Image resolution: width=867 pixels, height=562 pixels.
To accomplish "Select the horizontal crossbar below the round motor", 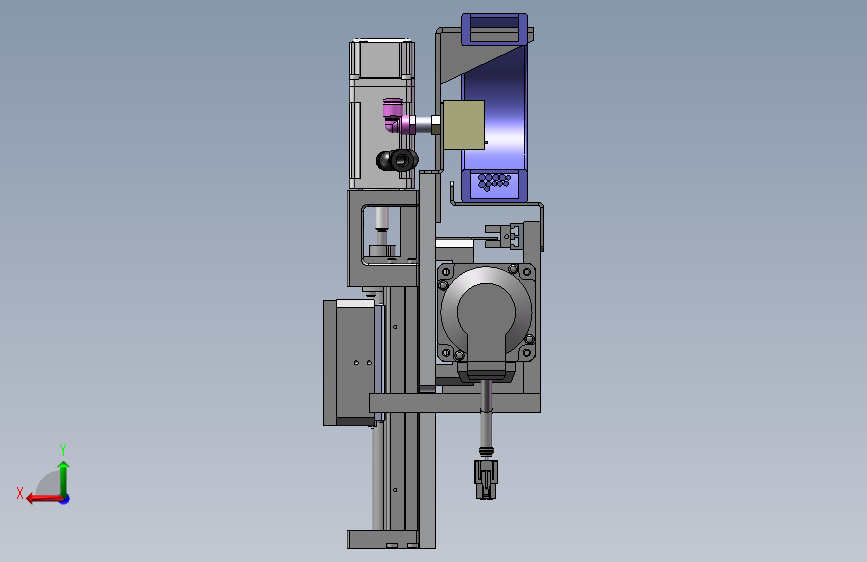I will pyautogui.click(x=455, y=403).
